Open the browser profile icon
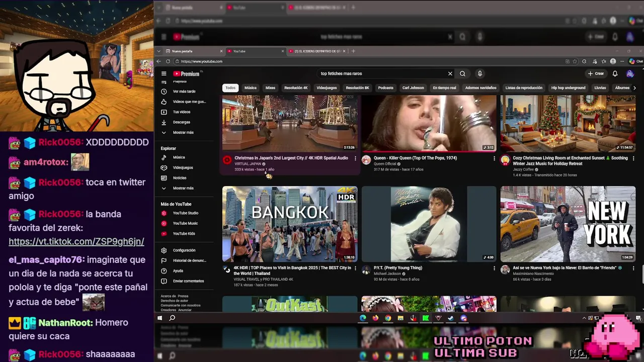 (613, 61)
